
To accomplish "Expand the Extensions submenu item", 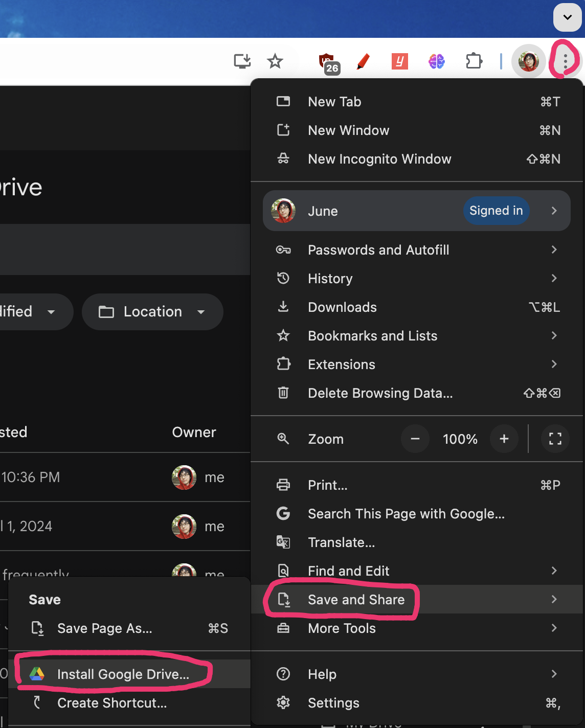I will (x=417, y=365).
